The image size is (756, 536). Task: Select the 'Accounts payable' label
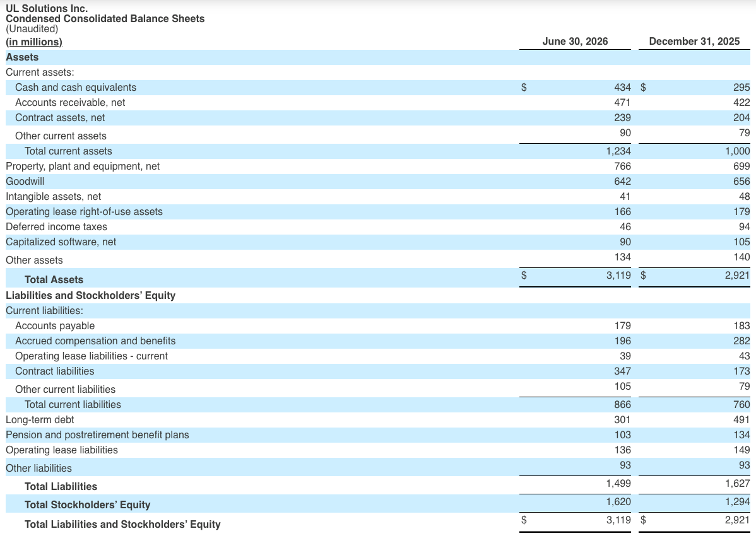pos(55,326)
